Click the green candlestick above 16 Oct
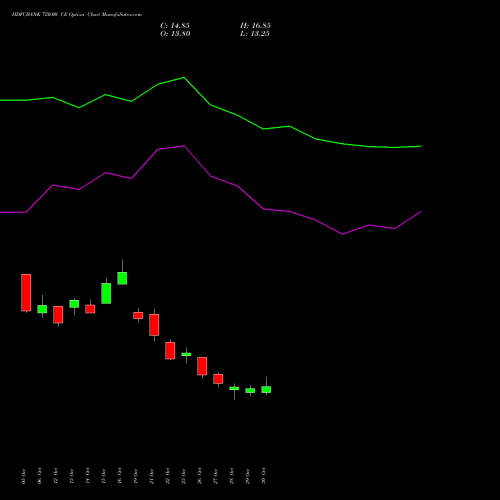Viewport: 500px width, 500px height. [122, 278]
